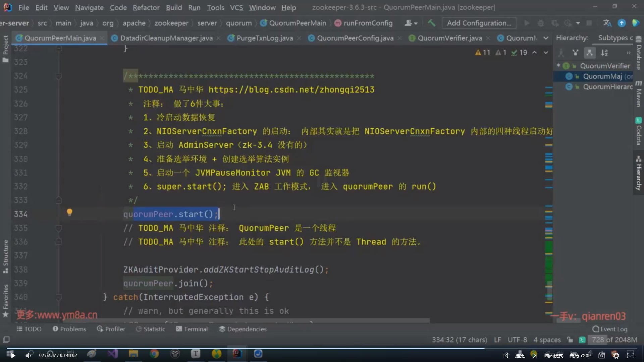The height and width of the screenshot is (362, 644).
Task: Click the Build hammer icon in toolbar
Action: [431, 23]
